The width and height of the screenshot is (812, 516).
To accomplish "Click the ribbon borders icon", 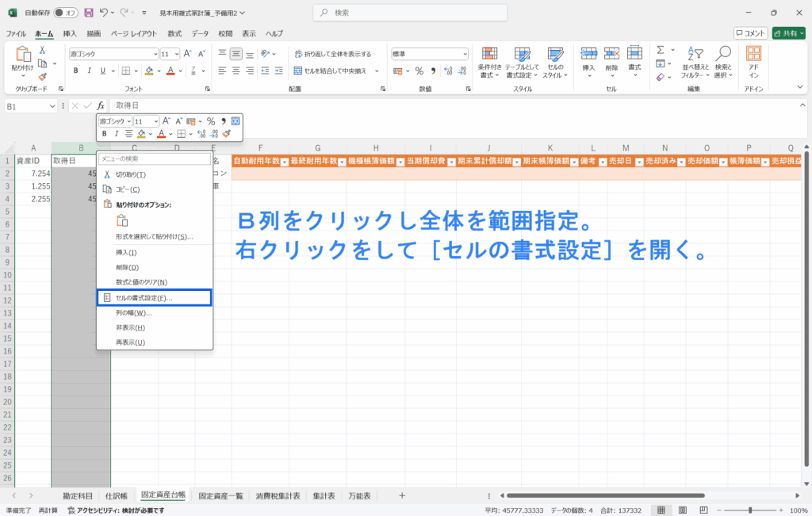I will point(126,71).
